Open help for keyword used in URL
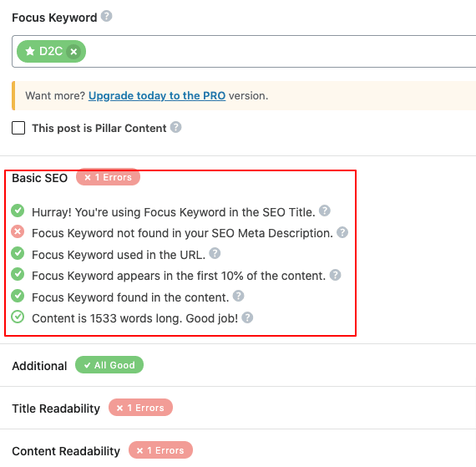 [x=215, y=253]
